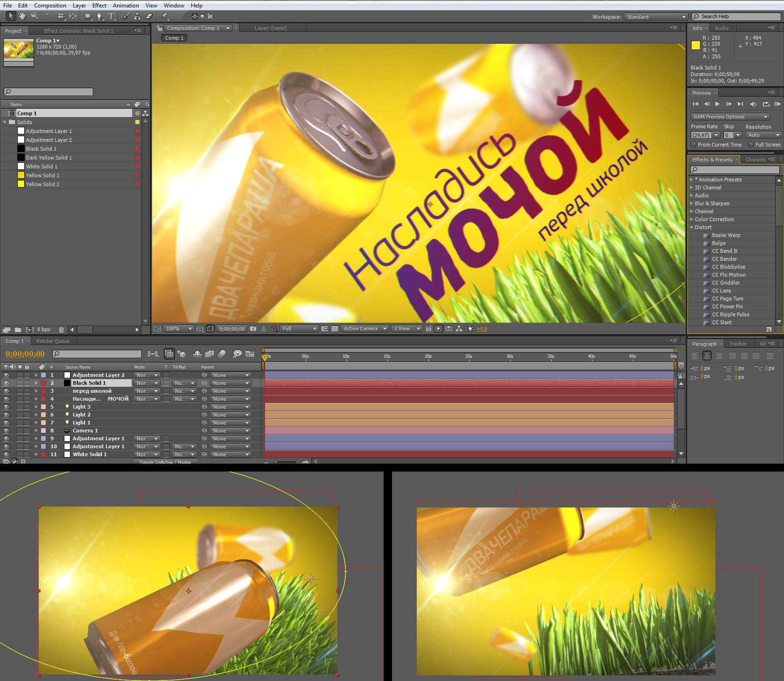The image size is (784, 681).
Task: Apply the CC Bend It effect
Action: point(724,251)
